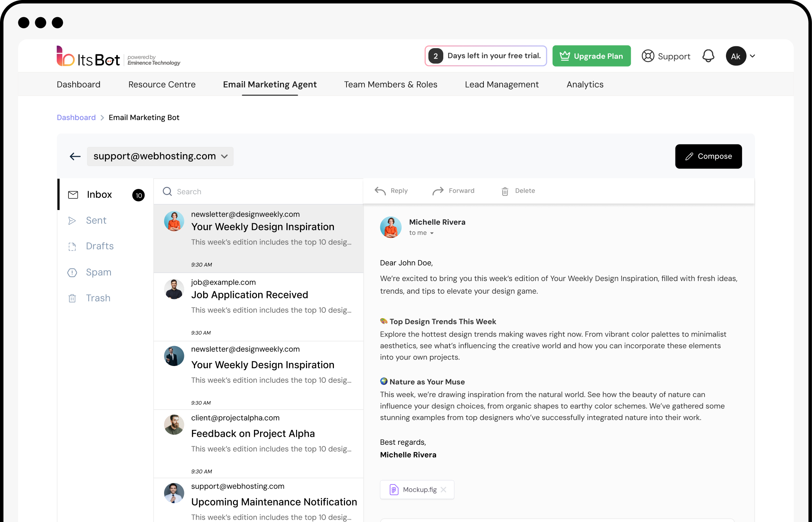Click the Compose button

[x=708, y=156]
